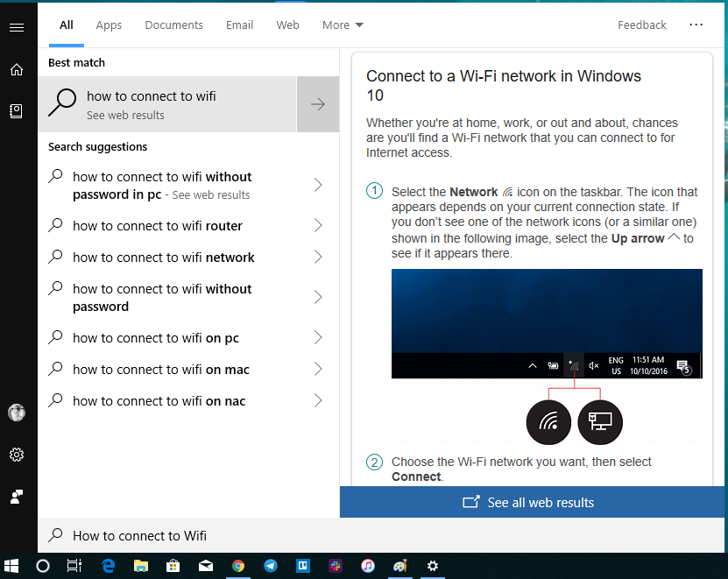Viewport: 728px width, 579px height.
Task: Click the feedback person icon in sidebar
Action: pos(16,496)
